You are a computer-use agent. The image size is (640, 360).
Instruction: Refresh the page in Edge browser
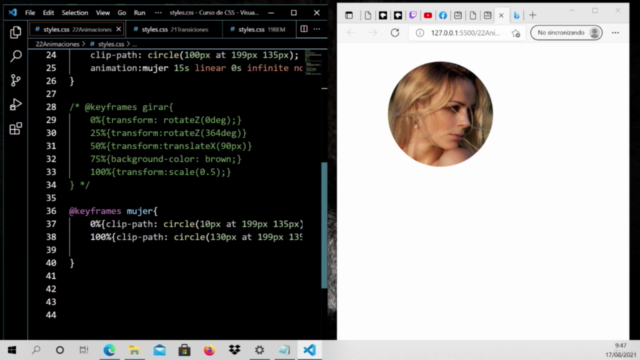pos(395,33)
